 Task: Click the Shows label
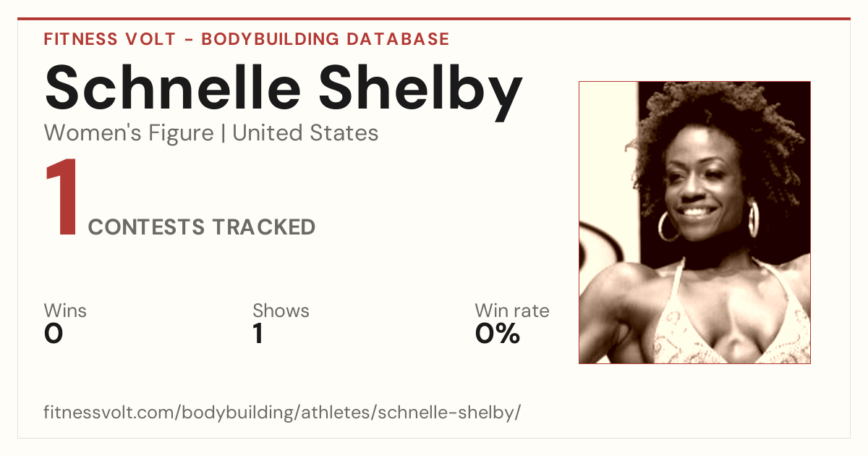coord(281,311)
